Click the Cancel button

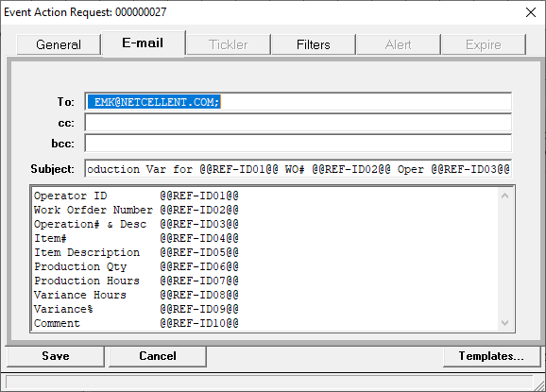158,356
